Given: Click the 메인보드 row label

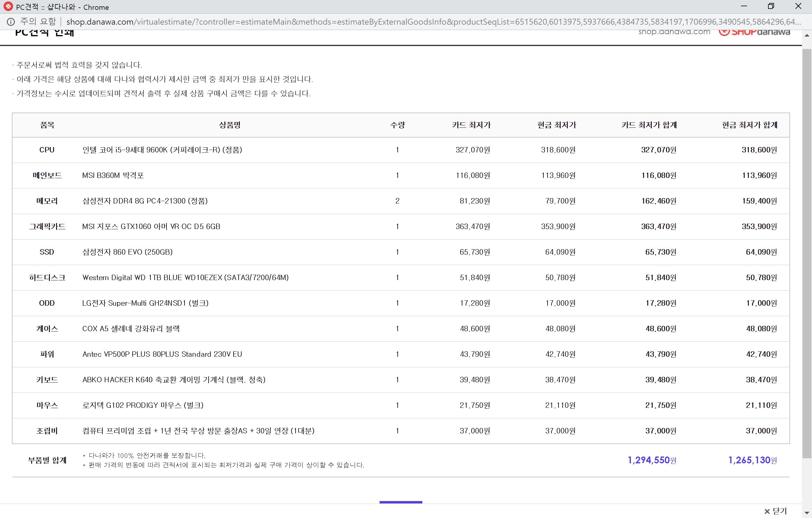Looking at the screenshot, I should 47,176.
